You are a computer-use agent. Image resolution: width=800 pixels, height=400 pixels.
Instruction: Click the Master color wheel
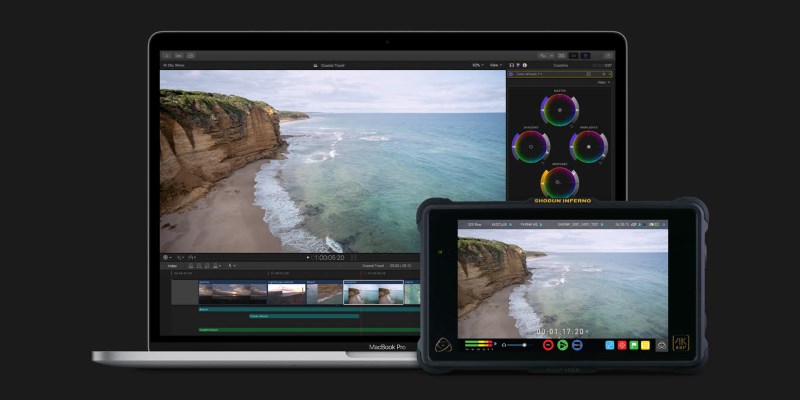[x=559, y=109]
